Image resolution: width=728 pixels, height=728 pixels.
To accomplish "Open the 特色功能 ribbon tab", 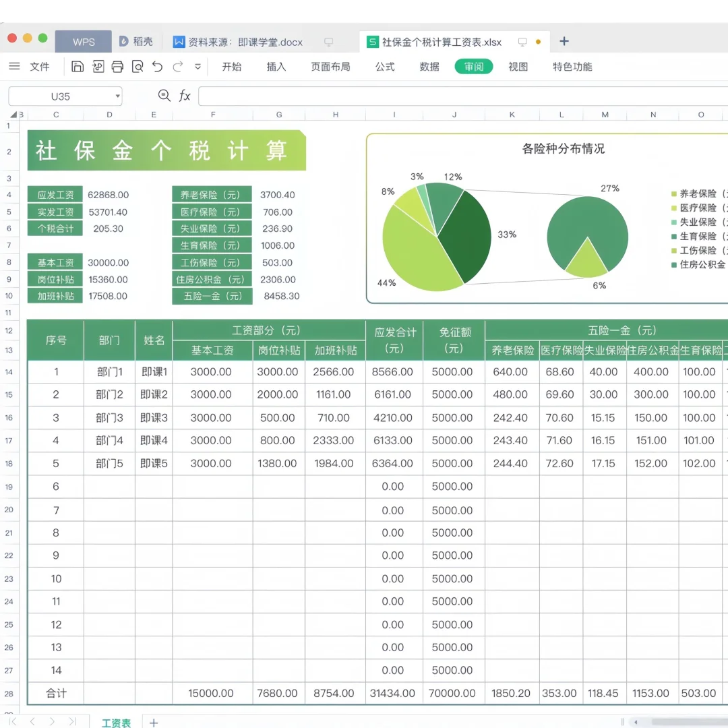I will (572, 66).
